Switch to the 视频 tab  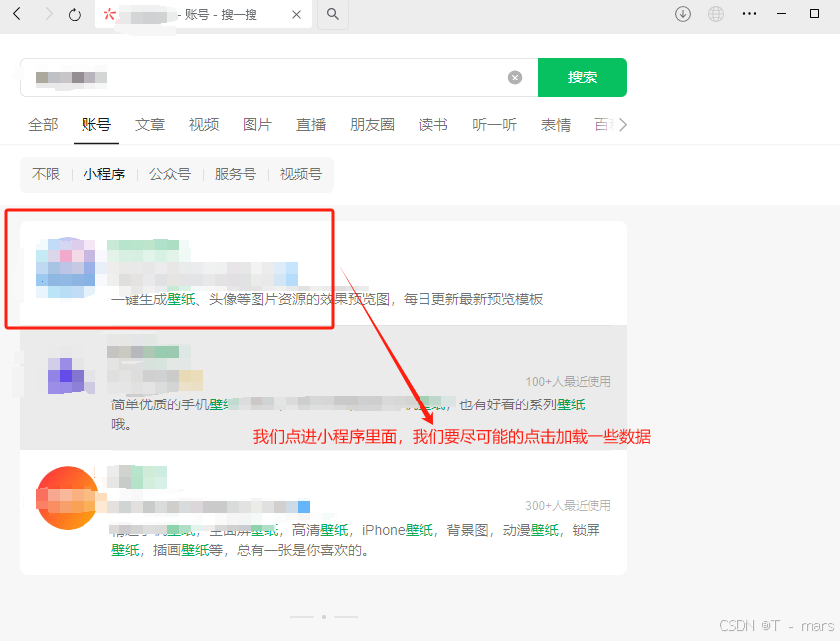tap(204, 125)
